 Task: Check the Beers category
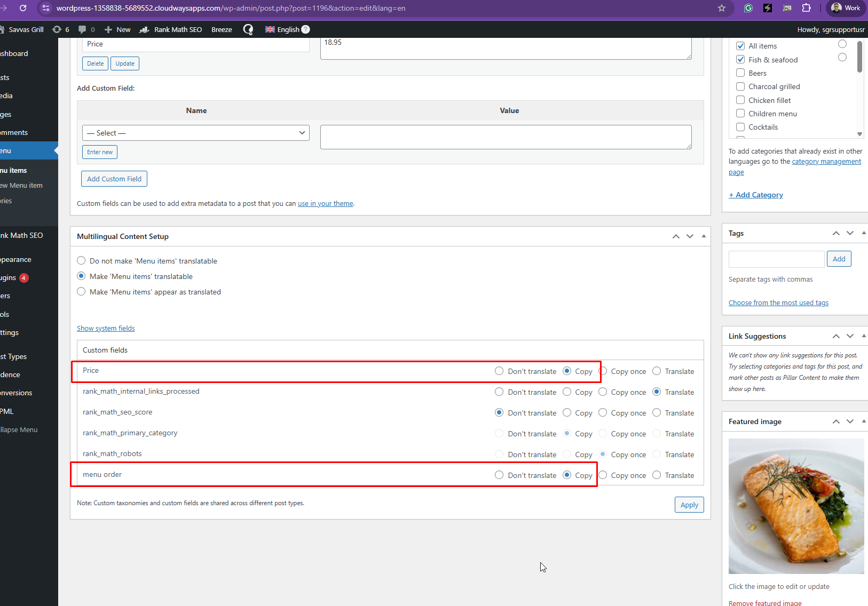pyautogui.click(x=740, y=73)
